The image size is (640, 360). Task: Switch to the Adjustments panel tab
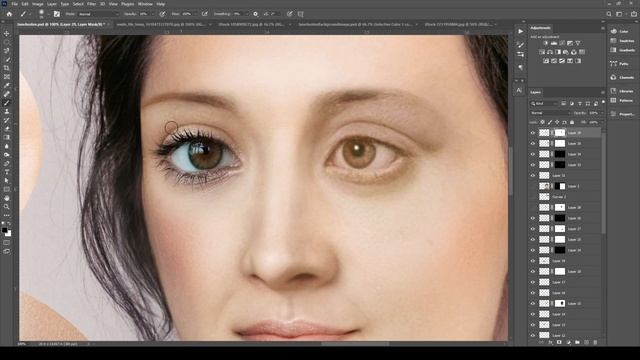(540, 28)
